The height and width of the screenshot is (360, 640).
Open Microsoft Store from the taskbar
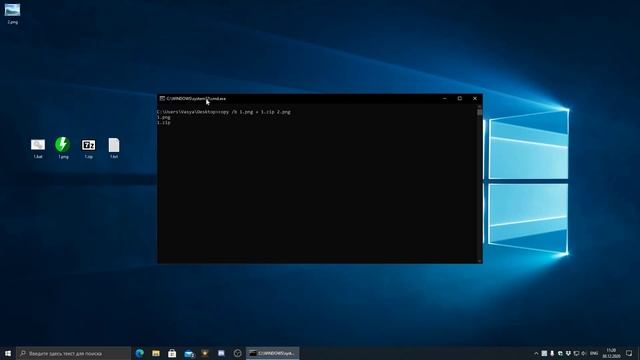coord(172,353)
